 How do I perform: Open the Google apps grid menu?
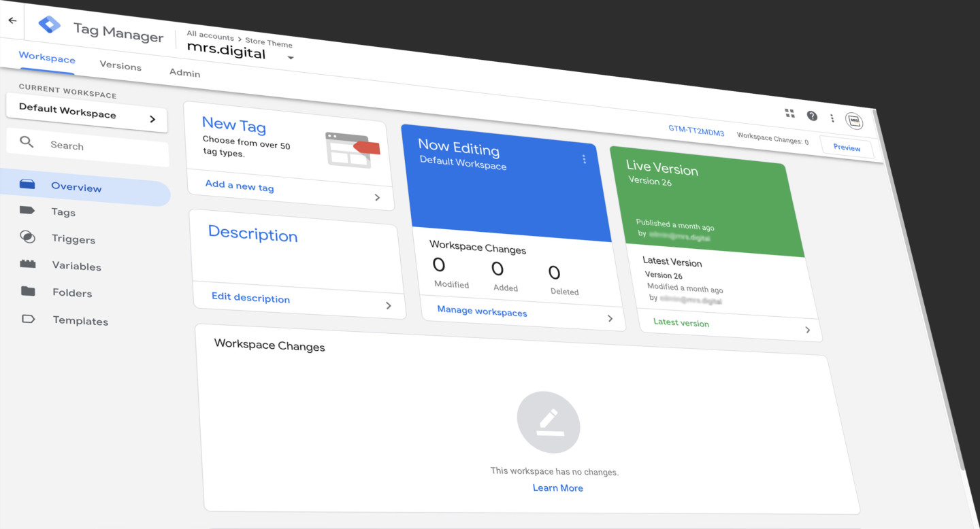pos(789,114)
